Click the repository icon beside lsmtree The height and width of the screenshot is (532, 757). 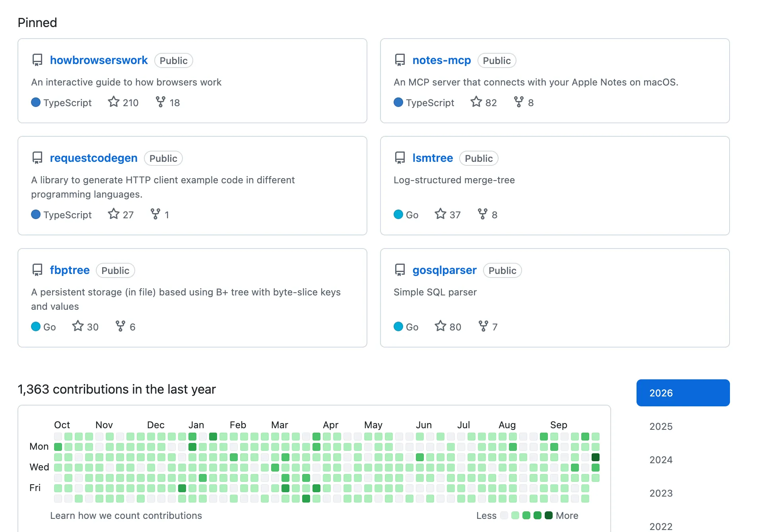click(x=400, y=158)
